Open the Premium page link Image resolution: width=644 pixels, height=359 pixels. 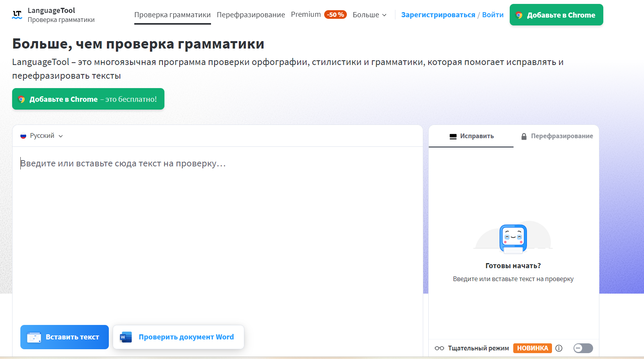click(x=306, y=14)
